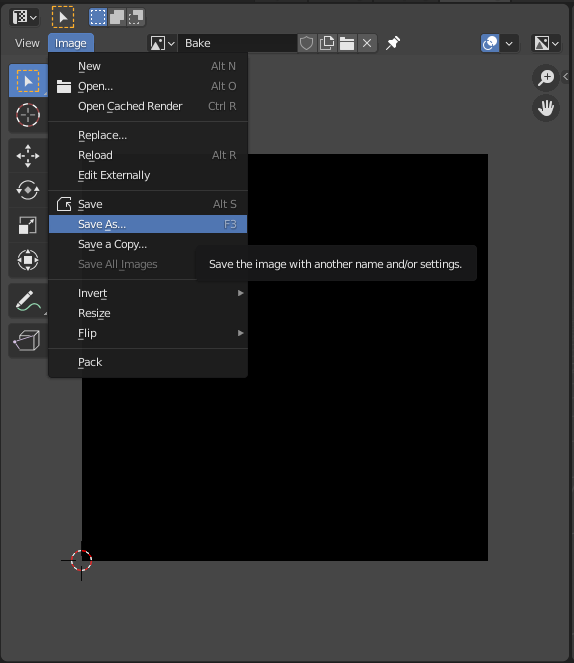
Task: Select the Rotate tool
Action: tap(28, 190)
